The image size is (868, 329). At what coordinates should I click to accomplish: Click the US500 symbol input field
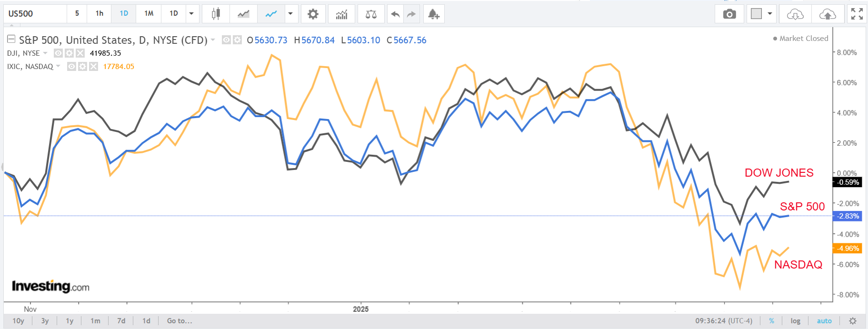pyautogui.click(x=36, y=14)
